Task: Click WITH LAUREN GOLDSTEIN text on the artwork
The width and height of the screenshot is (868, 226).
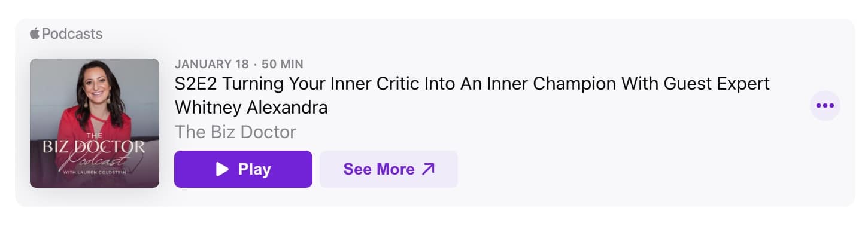Action: pos(95,172)
